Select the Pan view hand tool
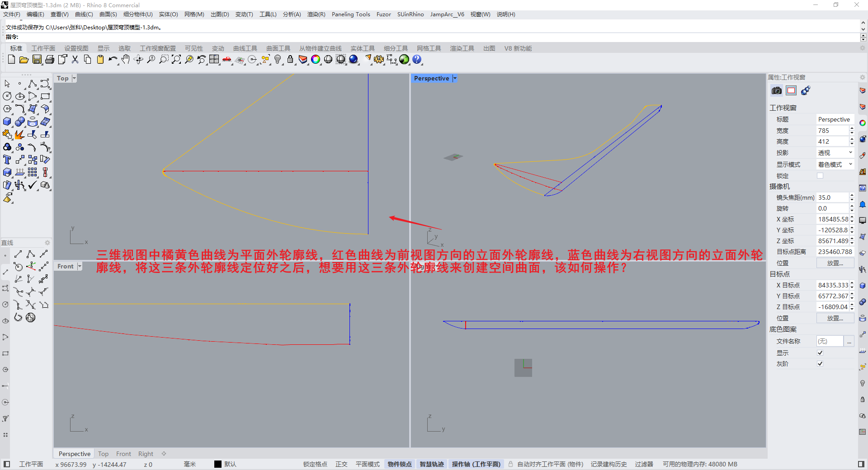The height and width of the screenshot is (470, 868). click(x=125, y=60)
